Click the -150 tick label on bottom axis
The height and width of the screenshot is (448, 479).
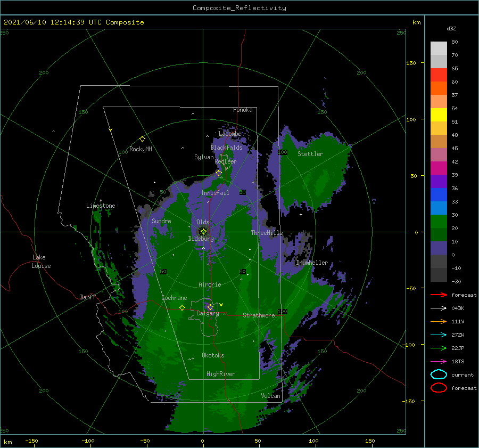31,441
